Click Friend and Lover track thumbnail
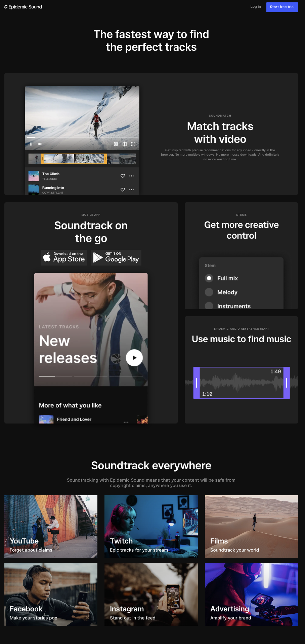This screenshot has height=644, width=305. click(x=46, y=419)
